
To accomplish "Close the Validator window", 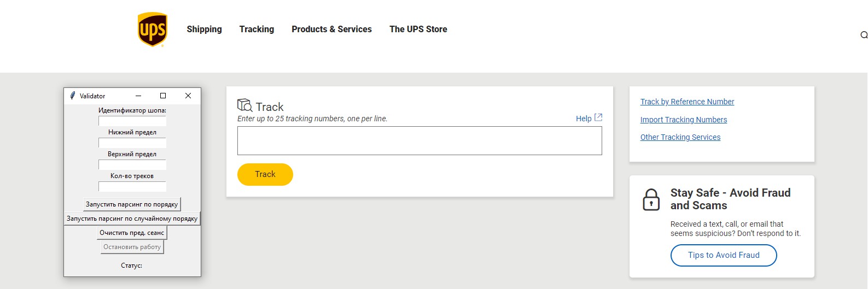I will [188, 96].
